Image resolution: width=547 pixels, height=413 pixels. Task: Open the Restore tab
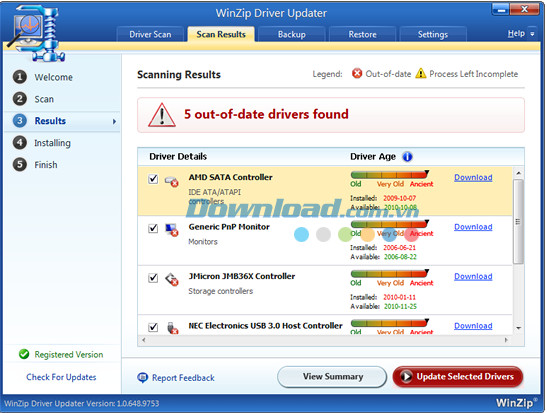[x=362, y=34]
